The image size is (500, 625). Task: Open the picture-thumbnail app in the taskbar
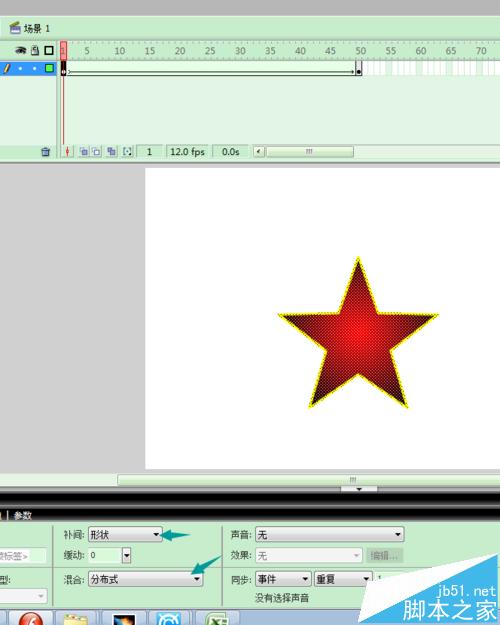(124, 619)
